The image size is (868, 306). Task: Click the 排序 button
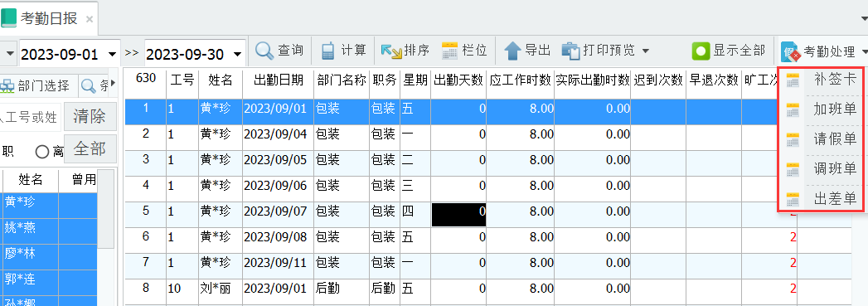point(405,51)
